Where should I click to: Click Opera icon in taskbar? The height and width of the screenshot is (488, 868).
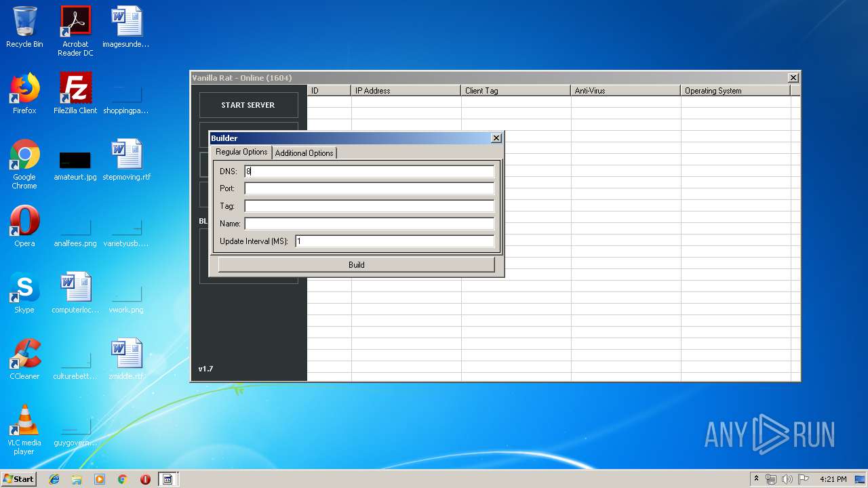click(145, 479)
